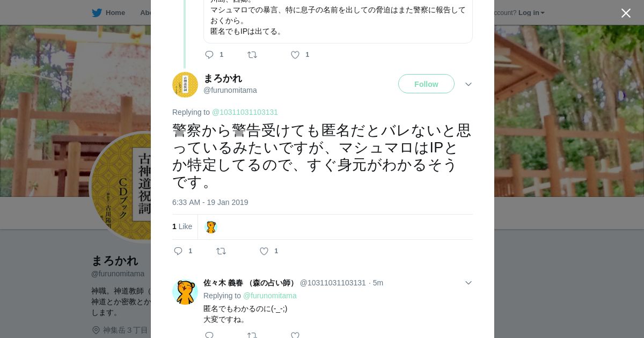
Task: Reply to the main tweet by まろかれ
Action: pos(179,251)
